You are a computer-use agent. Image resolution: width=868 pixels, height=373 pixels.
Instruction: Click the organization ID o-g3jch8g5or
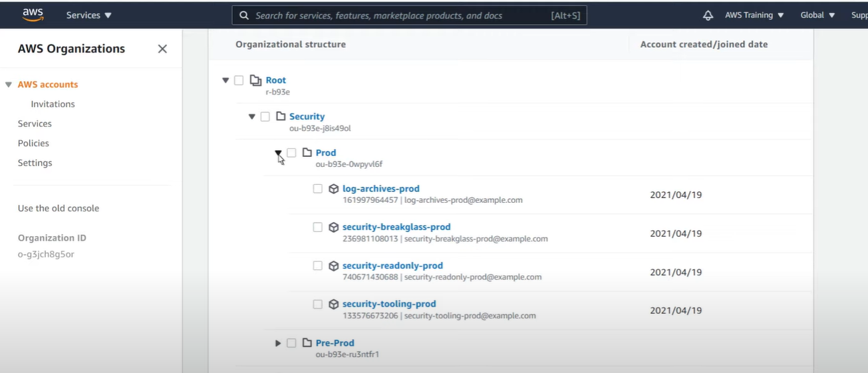click(x=46, y=254)
